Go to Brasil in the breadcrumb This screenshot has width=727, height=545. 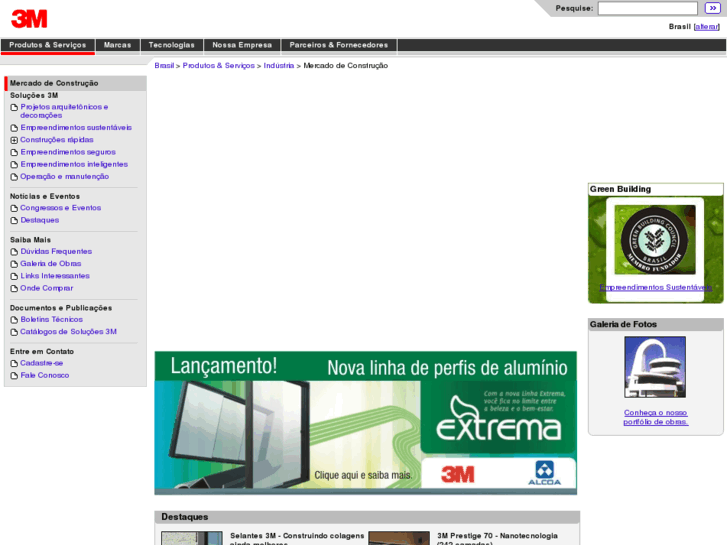pyautogui.click(x=164, y=66)
